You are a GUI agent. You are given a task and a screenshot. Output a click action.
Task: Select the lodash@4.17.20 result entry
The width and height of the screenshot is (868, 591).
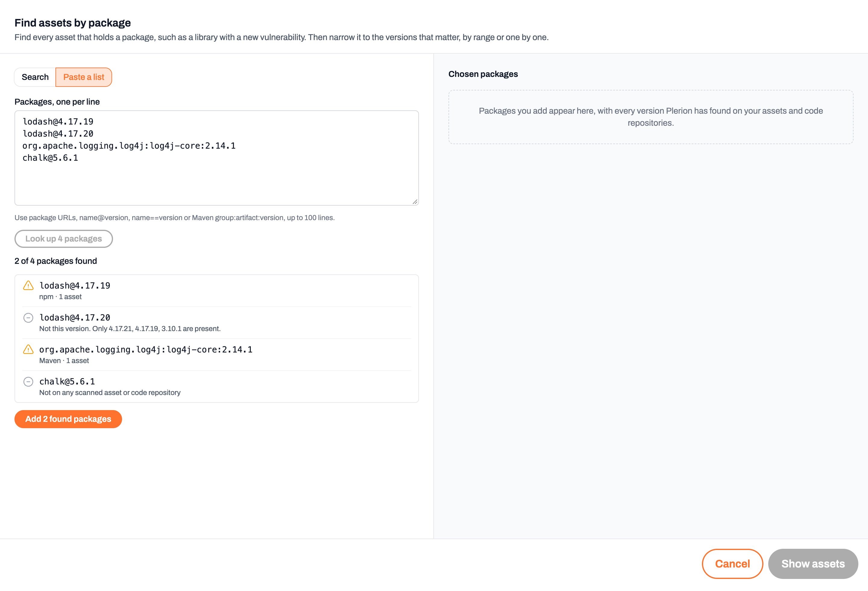(217, 323)
